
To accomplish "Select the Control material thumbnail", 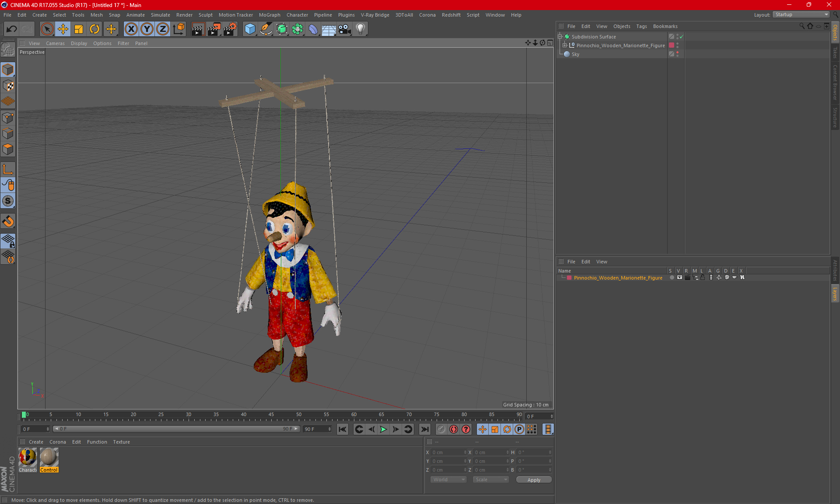I will (49, 460).
